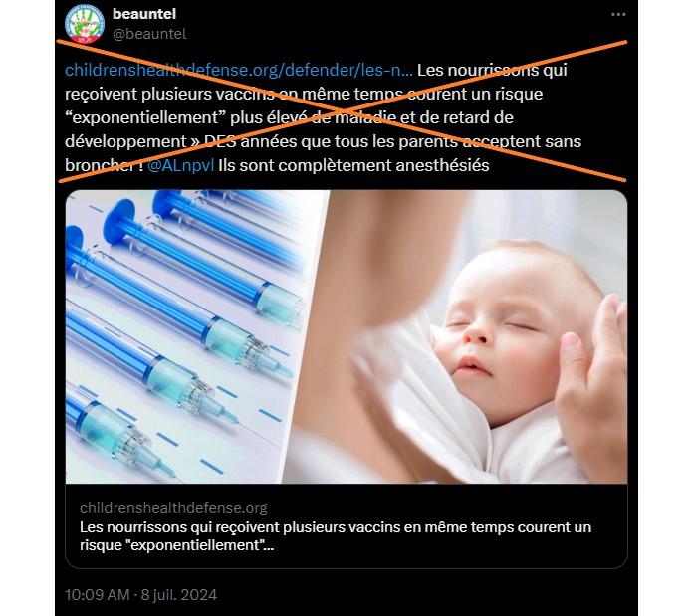Click the childrenshealthdefense.org domain label on card

pyautogui.click(x=173, y=508)
